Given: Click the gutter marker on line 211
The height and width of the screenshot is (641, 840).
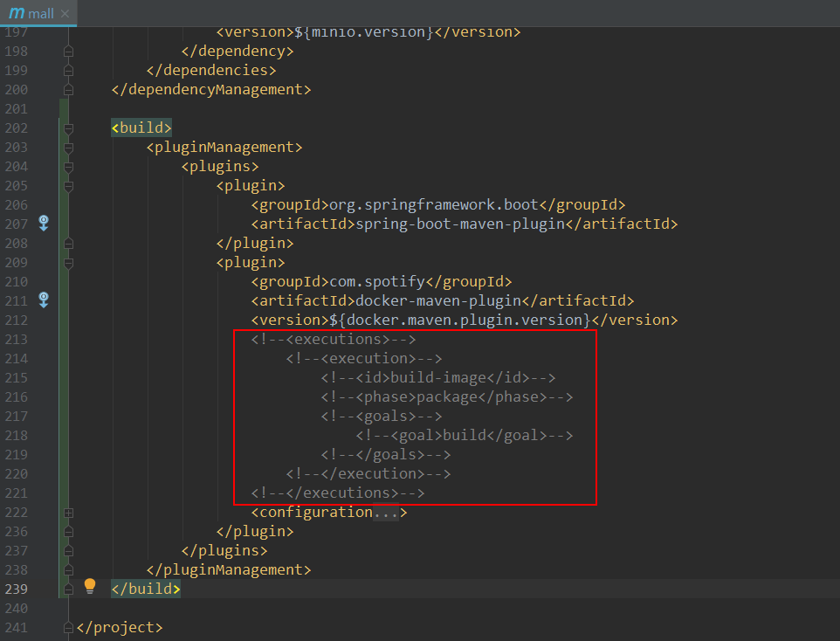Looking at the screenshot, I should pyautogui.click(x=44, y=300).
